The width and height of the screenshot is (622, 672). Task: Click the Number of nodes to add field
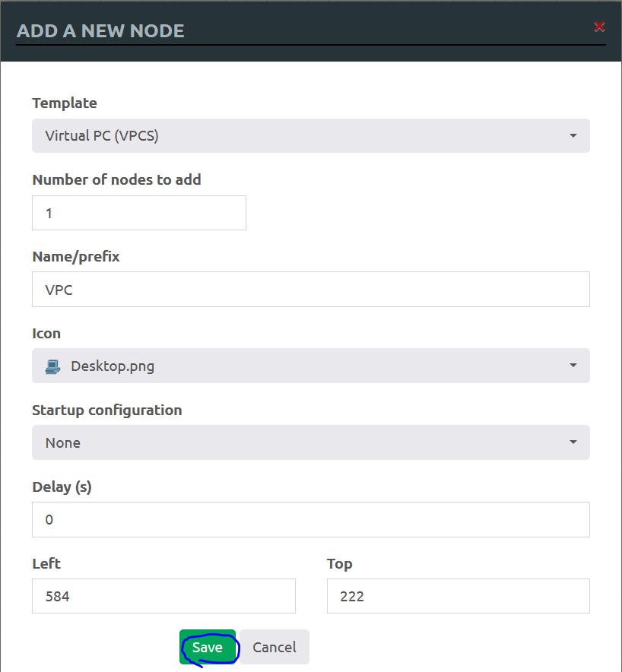[139, 213]
